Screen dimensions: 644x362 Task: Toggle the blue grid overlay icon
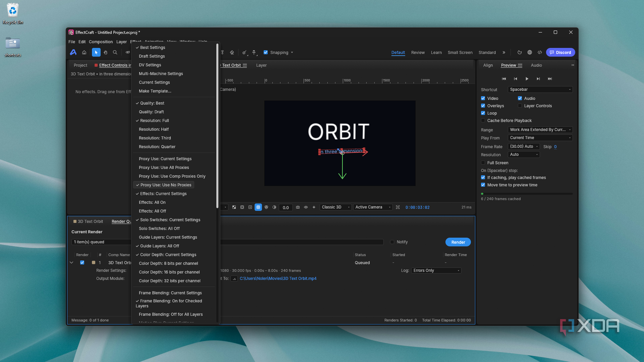pyautogui.click(x=258, y=207)
